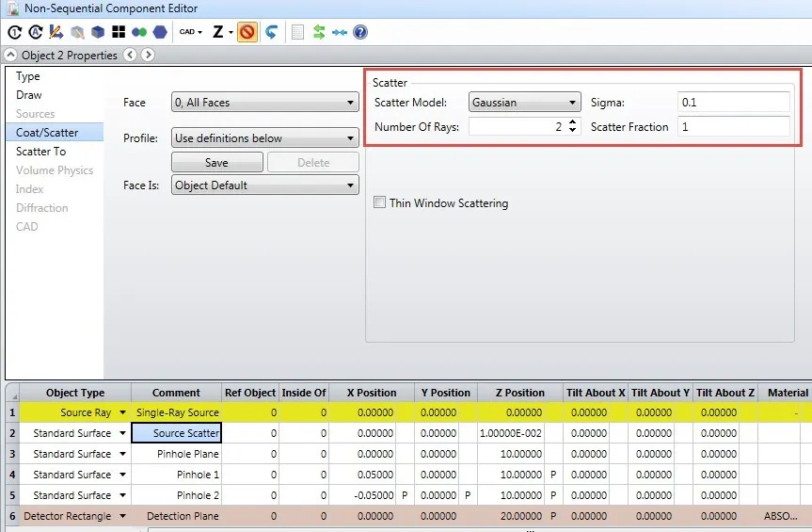Click the Save profile button
This screenshot has width=812, height=532.
point(216,163)
